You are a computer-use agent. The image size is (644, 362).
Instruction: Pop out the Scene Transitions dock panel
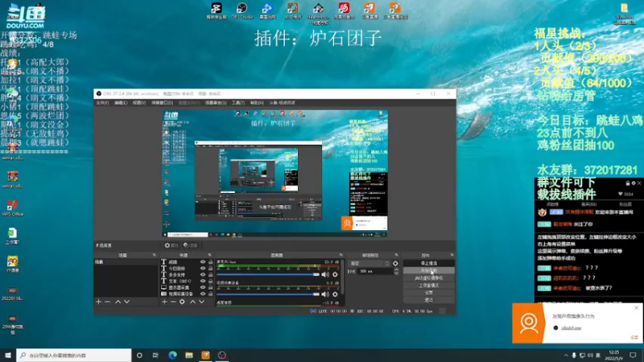click(396, 255)
